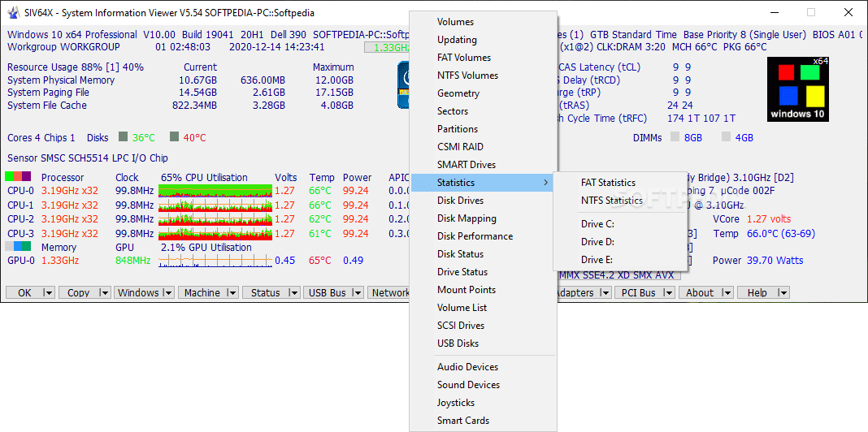Open the Geometry menu entry

coord(482,93)
